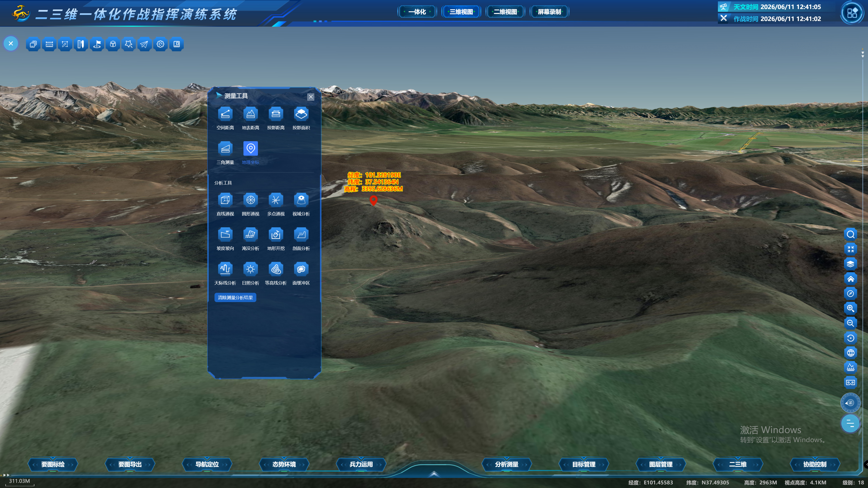Select the 地理坐标 tool
The width and height of the screenshot is (868, 488).
250,148
